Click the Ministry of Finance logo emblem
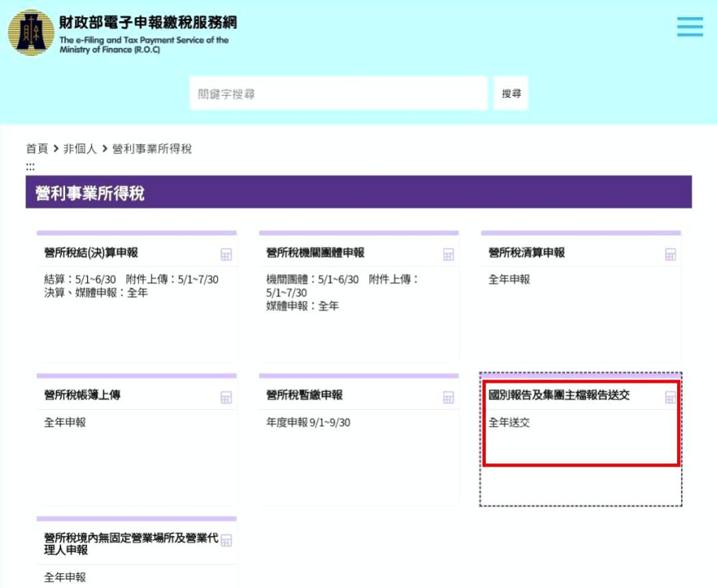 30,33
